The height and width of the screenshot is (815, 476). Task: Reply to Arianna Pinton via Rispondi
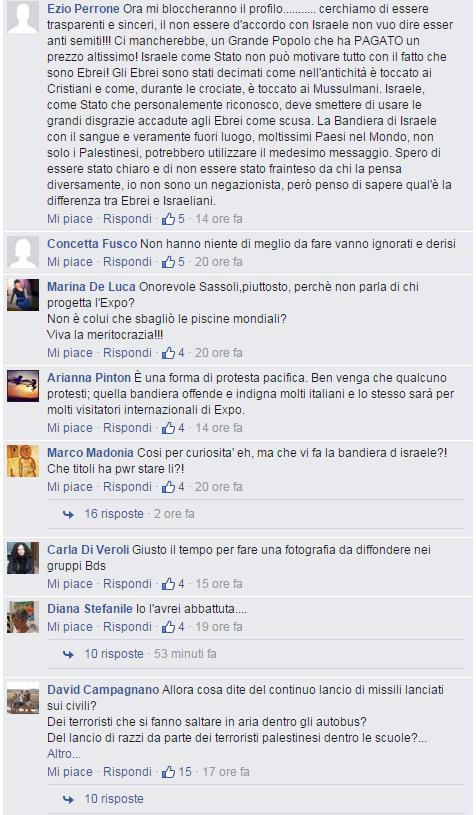pos(127,428)
